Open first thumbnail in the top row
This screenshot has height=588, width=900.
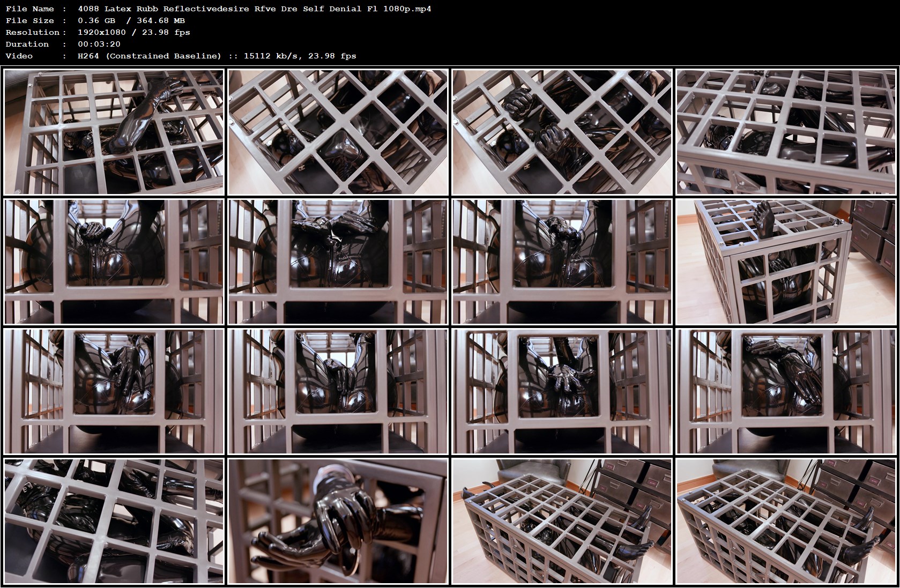tap(114, 132)
